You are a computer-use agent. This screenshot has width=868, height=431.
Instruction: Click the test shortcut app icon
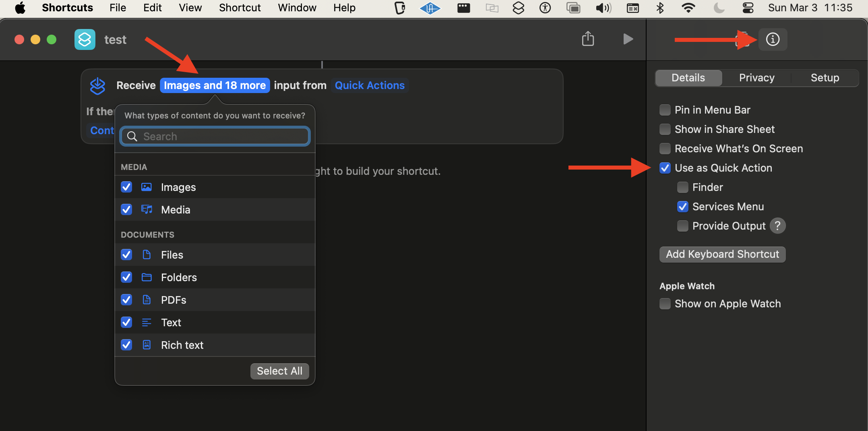pyautogui.click(x=85, y=39)
